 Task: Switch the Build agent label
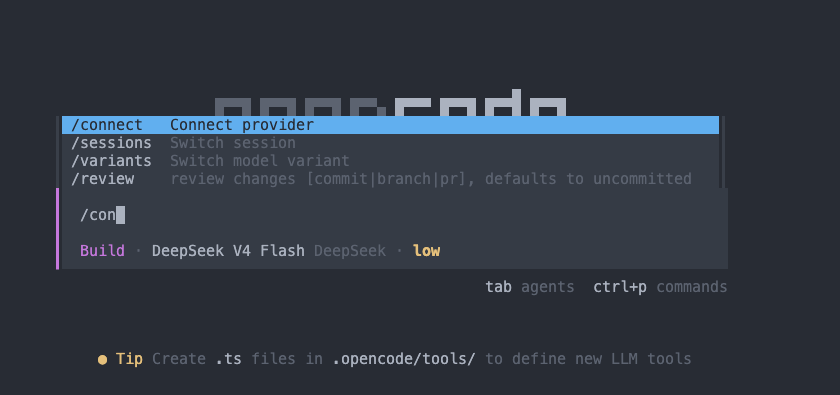click(x=102, y=251)
